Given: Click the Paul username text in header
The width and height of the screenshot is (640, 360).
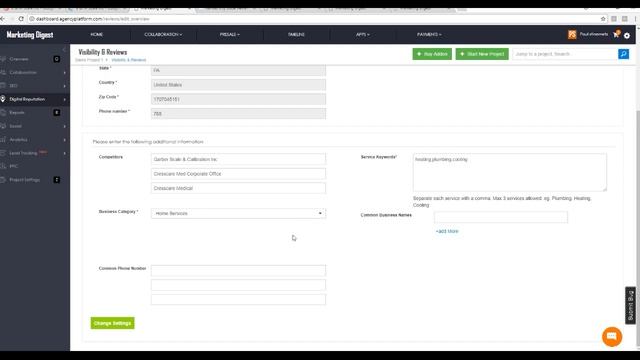Looking at the screenshot, I should click(x=593, y=34).
